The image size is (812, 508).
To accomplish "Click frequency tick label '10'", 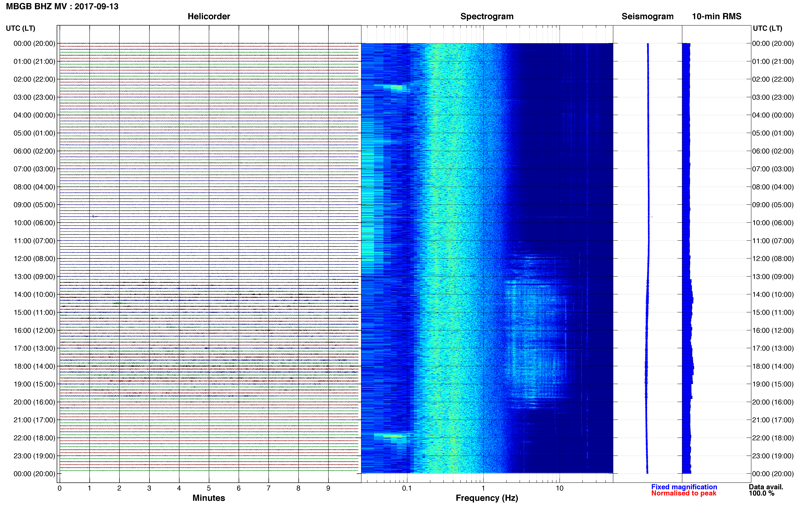I will coord(559,488).
